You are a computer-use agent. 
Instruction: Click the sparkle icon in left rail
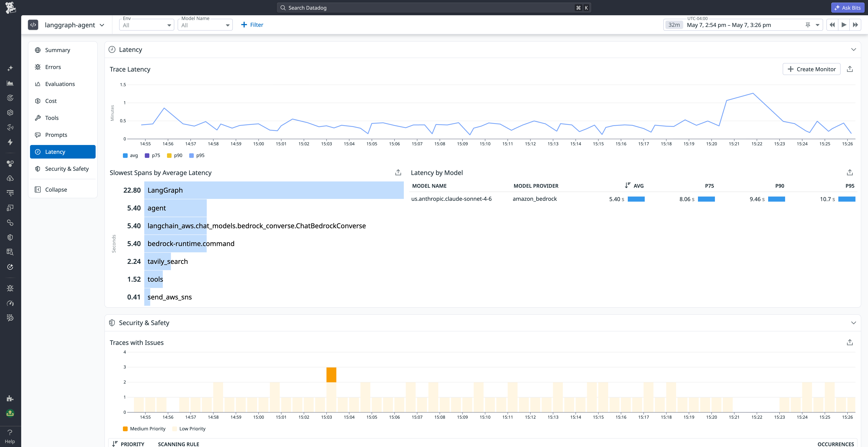(x=10, y=68)
